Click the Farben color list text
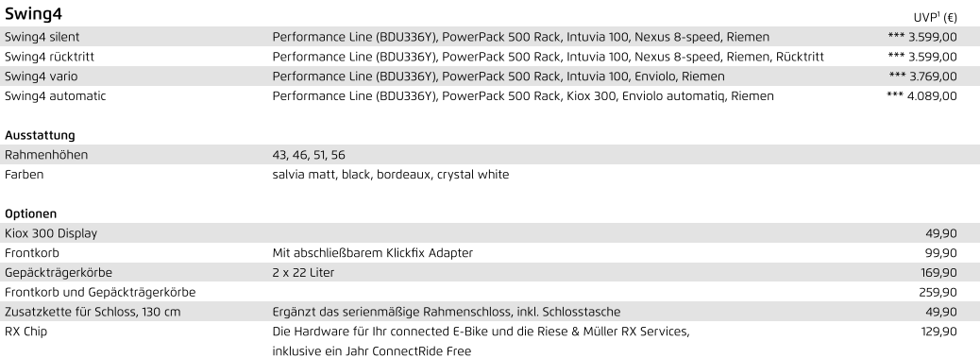This screenshot has width=980, height=358. 391,175
